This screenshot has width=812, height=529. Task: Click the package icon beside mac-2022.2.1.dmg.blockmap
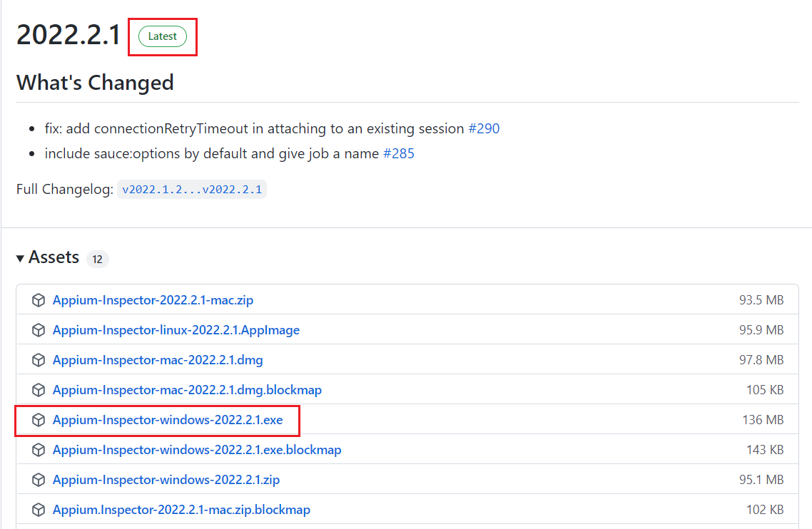point(39,390)
